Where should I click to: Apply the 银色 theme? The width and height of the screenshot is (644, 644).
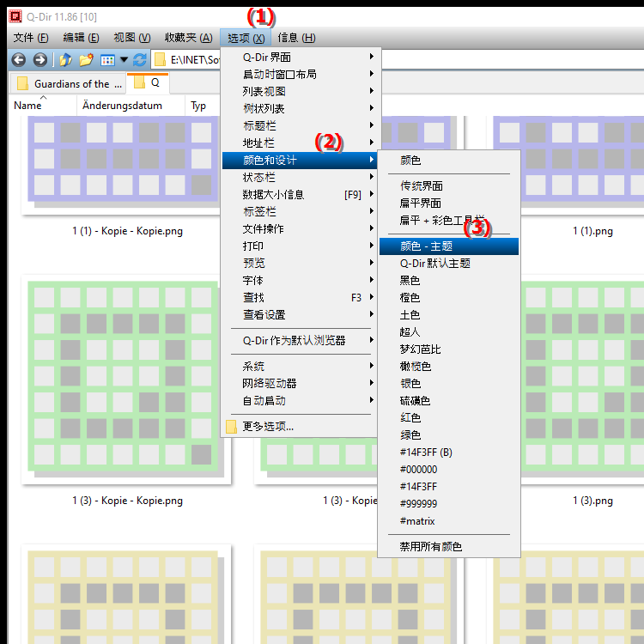point(449,384)
